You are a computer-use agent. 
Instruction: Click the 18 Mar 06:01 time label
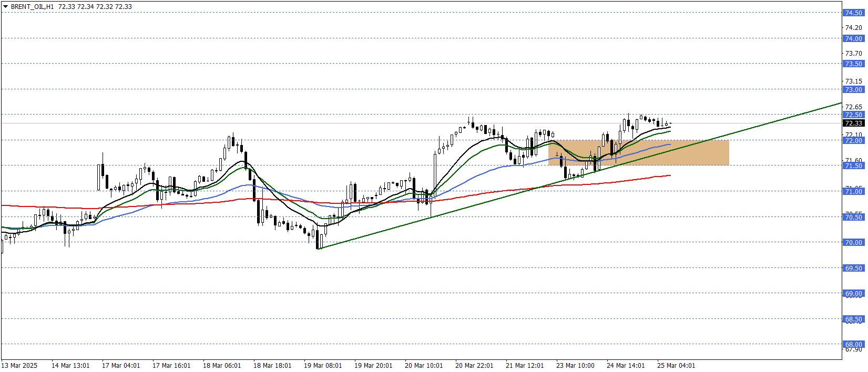(x=222, y=366)
